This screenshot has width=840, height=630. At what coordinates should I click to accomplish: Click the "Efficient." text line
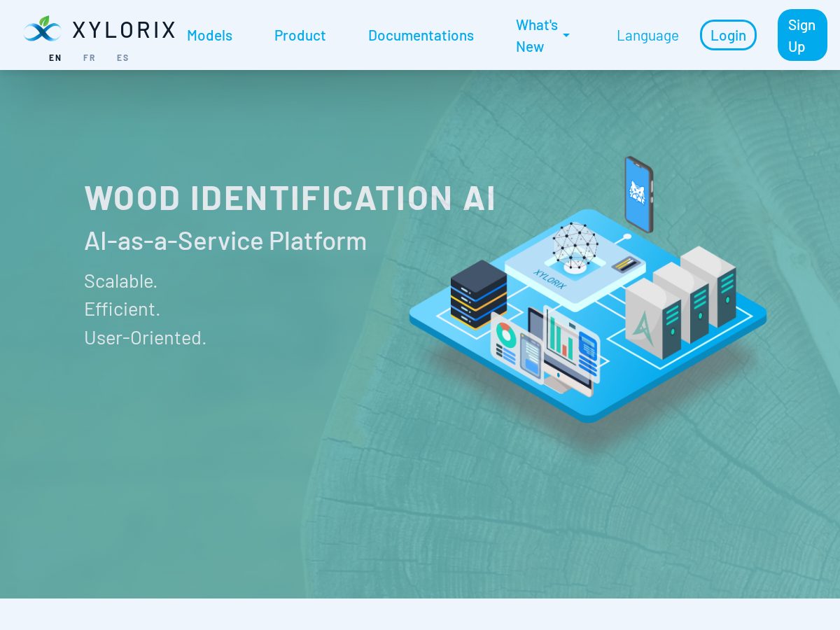tap(122, 309)
